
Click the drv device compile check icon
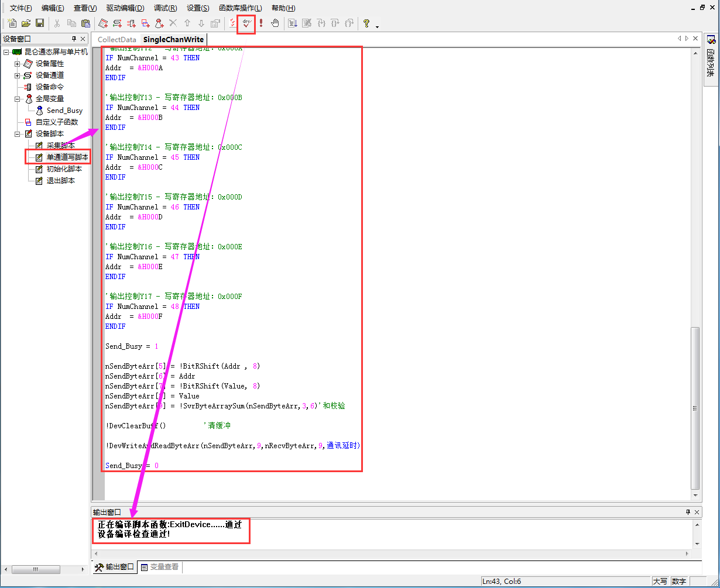(x=246, y=23)
